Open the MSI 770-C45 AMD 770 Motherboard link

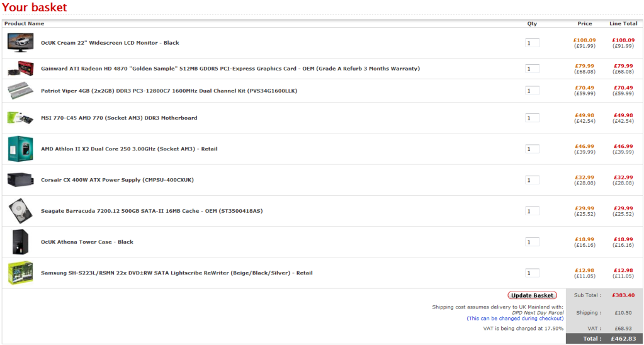(x=119, y=118)
